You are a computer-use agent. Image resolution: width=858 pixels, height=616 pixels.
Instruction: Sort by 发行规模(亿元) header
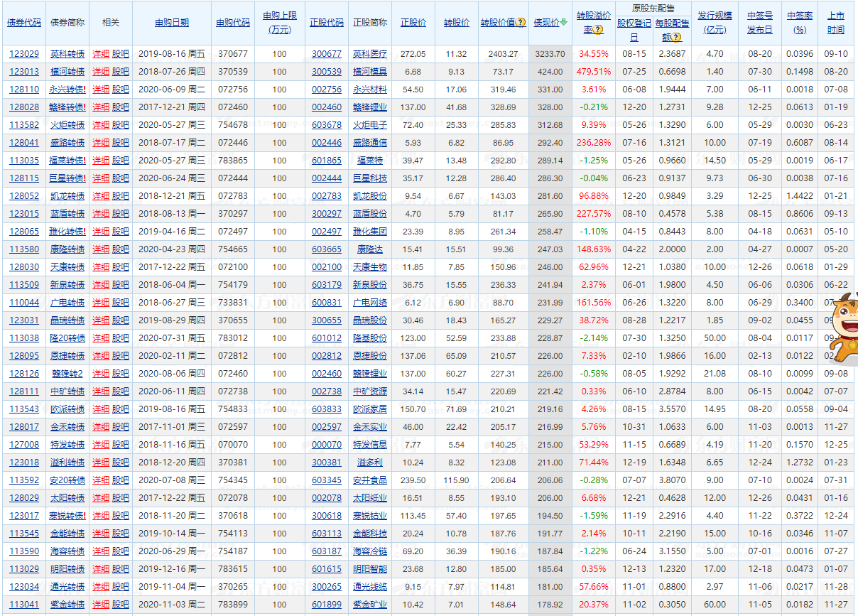715,23
